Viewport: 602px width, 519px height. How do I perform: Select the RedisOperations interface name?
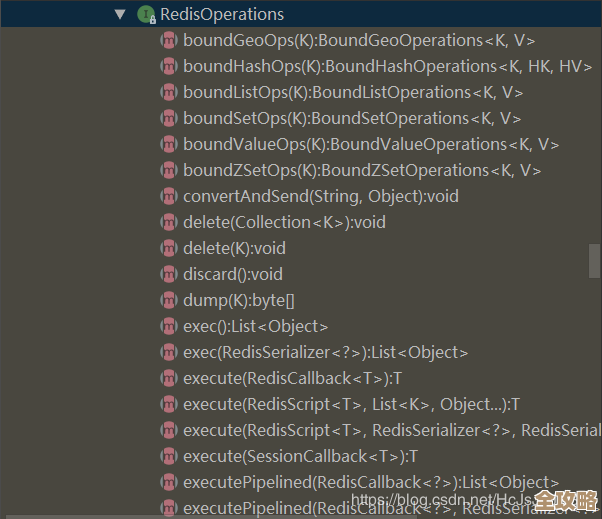tap(222, 15)
